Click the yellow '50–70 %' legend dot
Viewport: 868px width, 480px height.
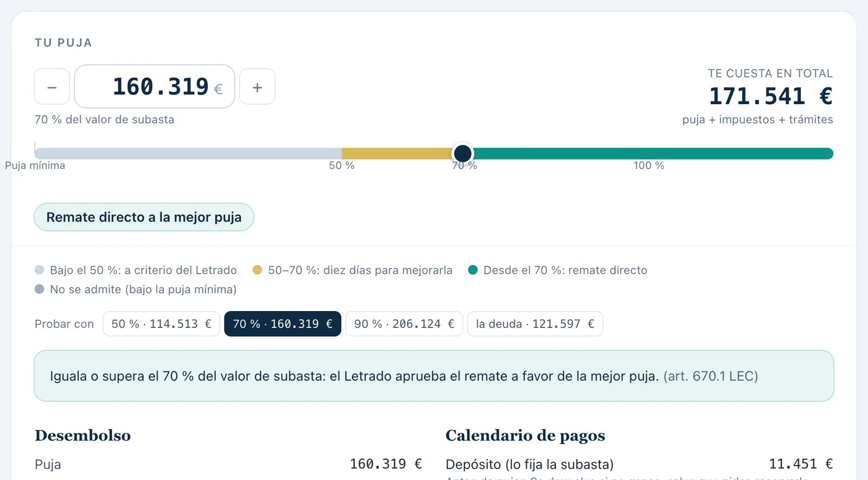[257, 270]
